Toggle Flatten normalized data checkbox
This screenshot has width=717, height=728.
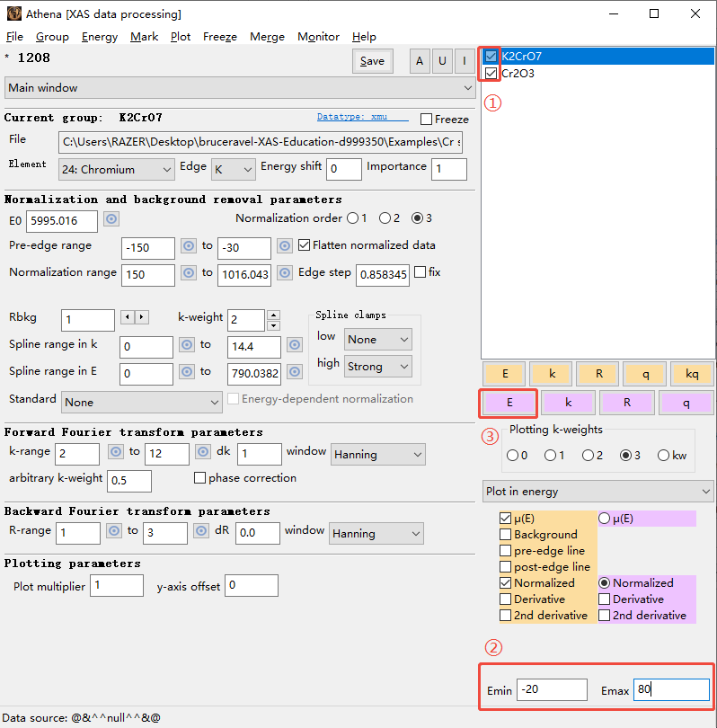click(304, 245)
